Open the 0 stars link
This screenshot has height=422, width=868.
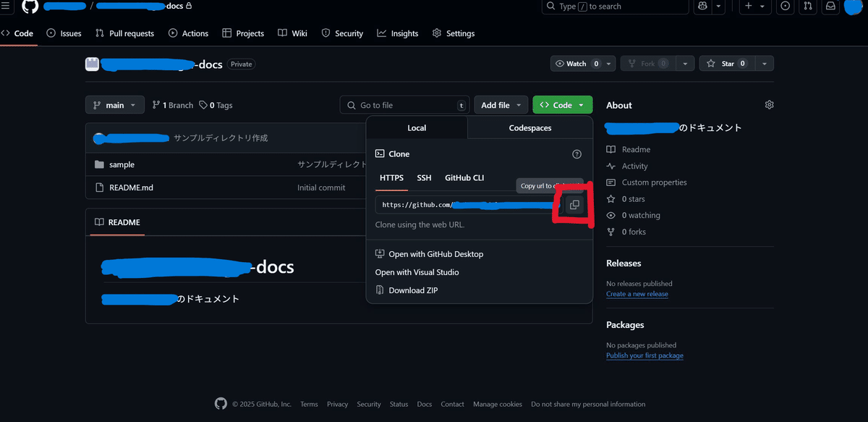click(x=626, y=199)
